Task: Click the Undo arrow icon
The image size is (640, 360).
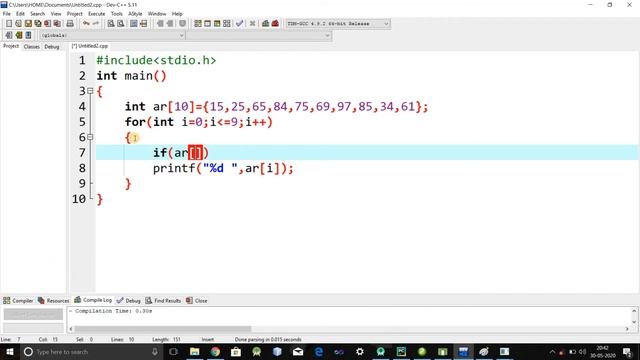Action: [x=86, y=24]
